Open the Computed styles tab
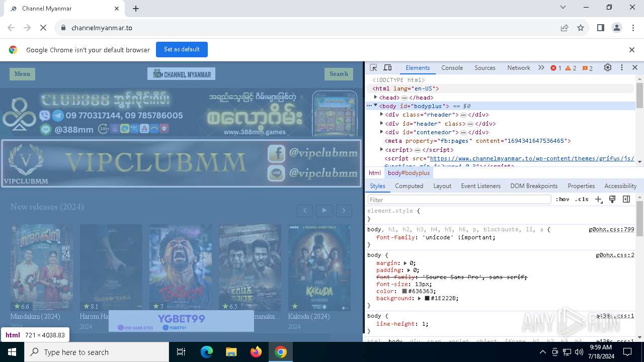Screen dimensions: 644x362 409,186
